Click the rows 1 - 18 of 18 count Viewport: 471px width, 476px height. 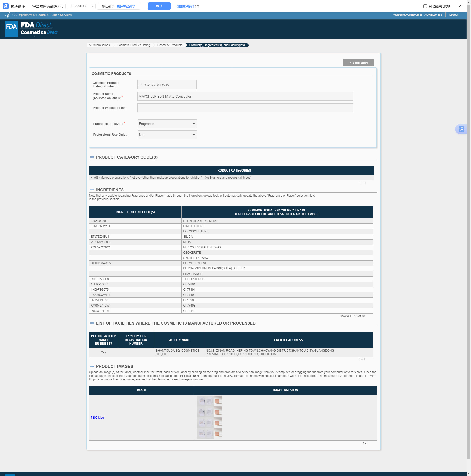click(x=352, y=316)
